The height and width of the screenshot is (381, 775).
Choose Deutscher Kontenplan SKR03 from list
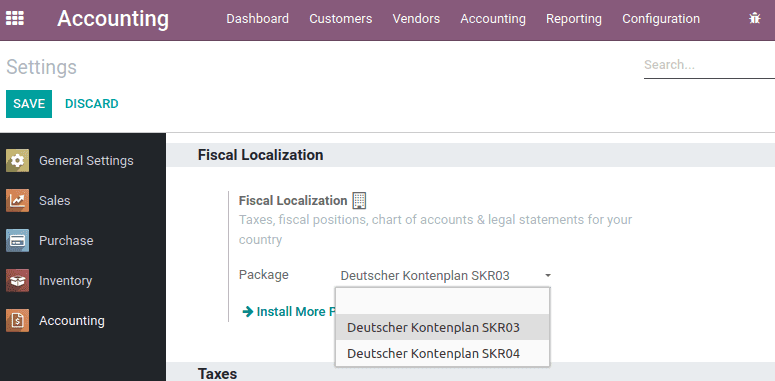point(442,327)
